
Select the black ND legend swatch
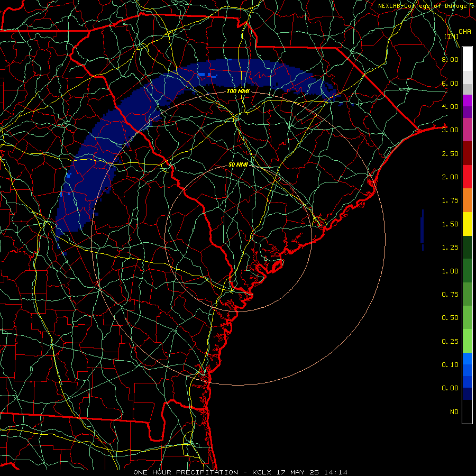(467, 411)
